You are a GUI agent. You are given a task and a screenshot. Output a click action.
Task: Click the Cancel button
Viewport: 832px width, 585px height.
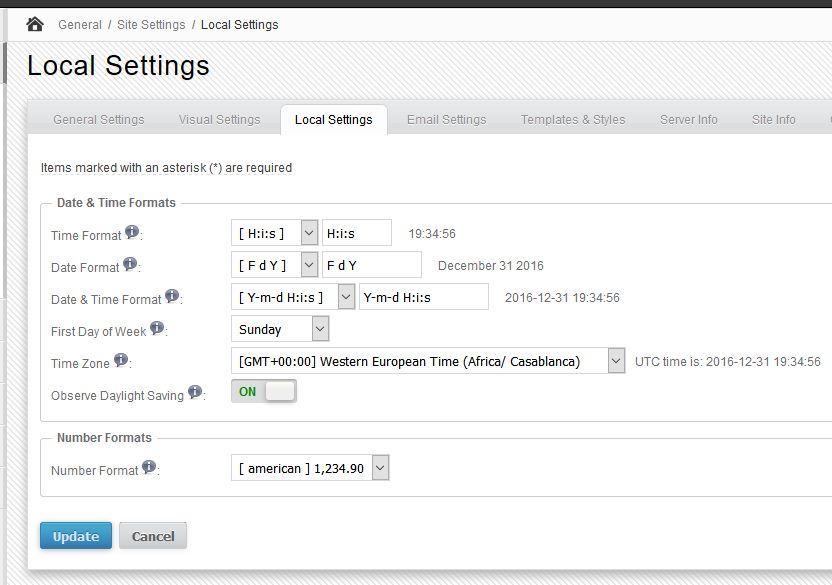153,537
